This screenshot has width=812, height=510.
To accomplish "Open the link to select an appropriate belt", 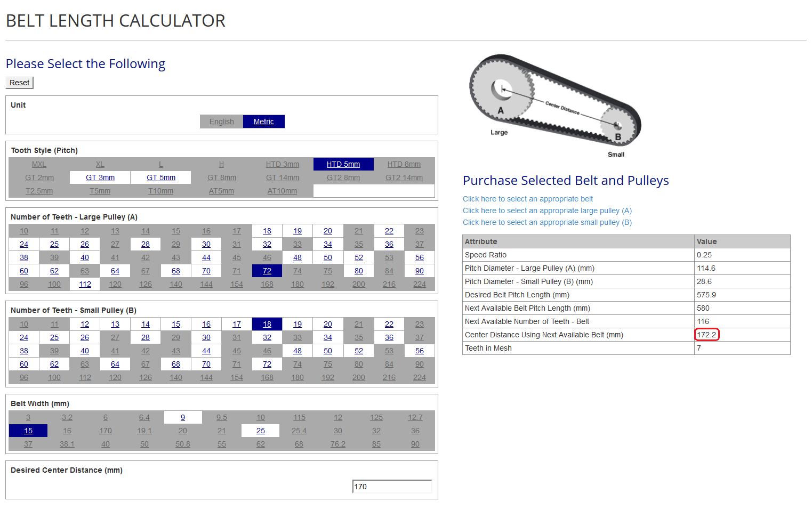I will pos(527,199).
